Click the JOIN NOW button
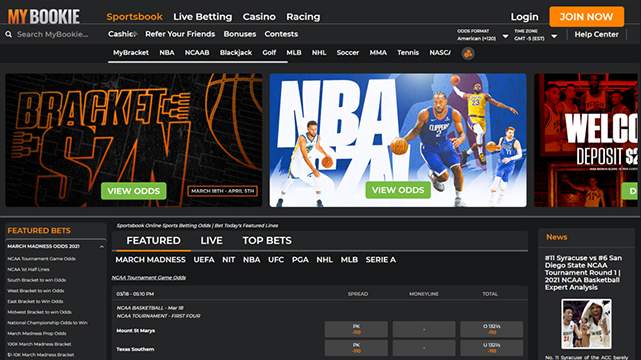The width and height of the screenshot is (641, 360). (586, 17)
